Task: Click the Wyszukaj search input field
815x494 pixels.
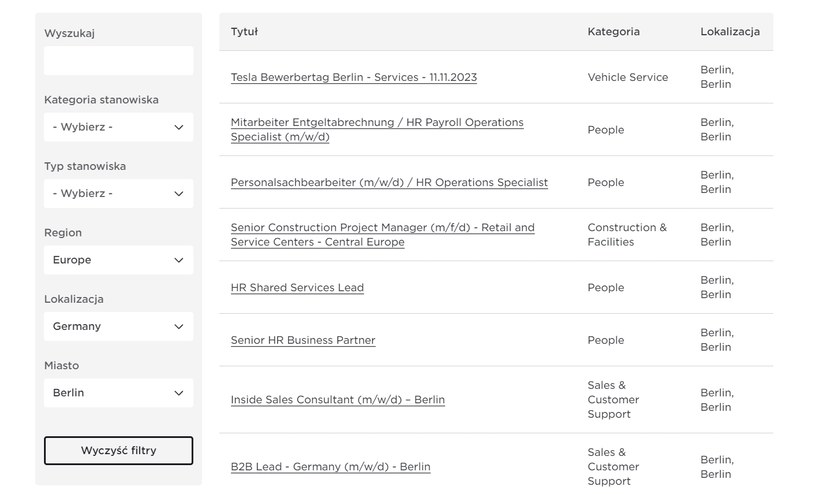Action: click(x=119, y=60)
